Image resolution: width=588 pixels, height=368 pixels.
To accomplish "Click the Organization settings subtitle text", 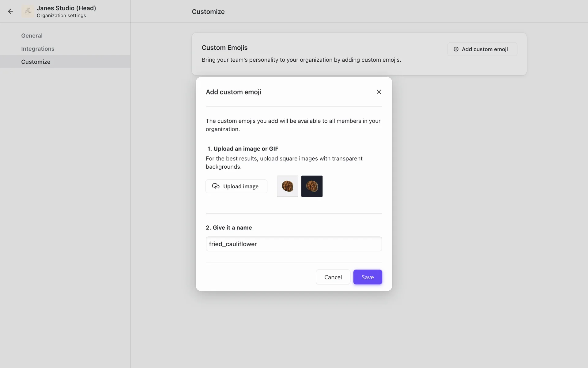I will [x=61, y=16].
